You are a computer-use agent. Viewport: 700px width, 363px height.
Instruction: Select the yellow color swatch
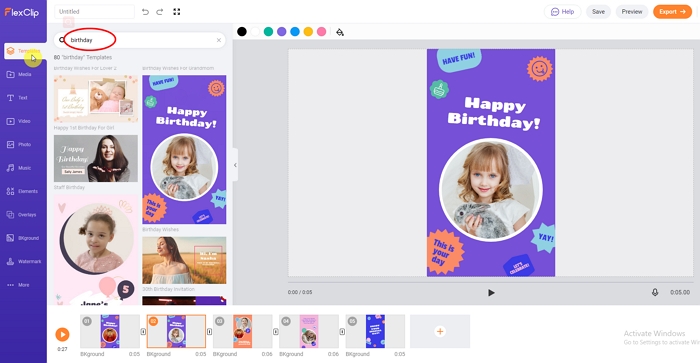pos(308,32)
